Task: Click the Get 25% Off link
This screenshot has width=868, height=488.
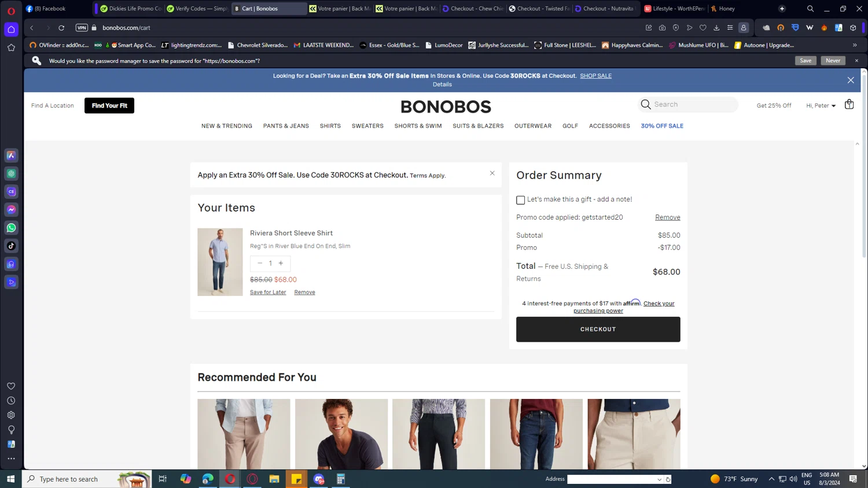Action: [774, 106]
